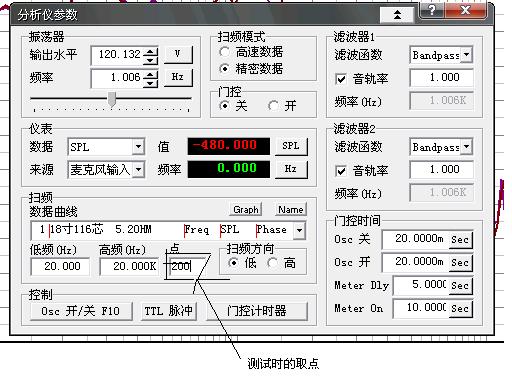The width and height of the screenshot is (512, 384).
Task: Select 门控 开 radio button
Action: (273, 106)
